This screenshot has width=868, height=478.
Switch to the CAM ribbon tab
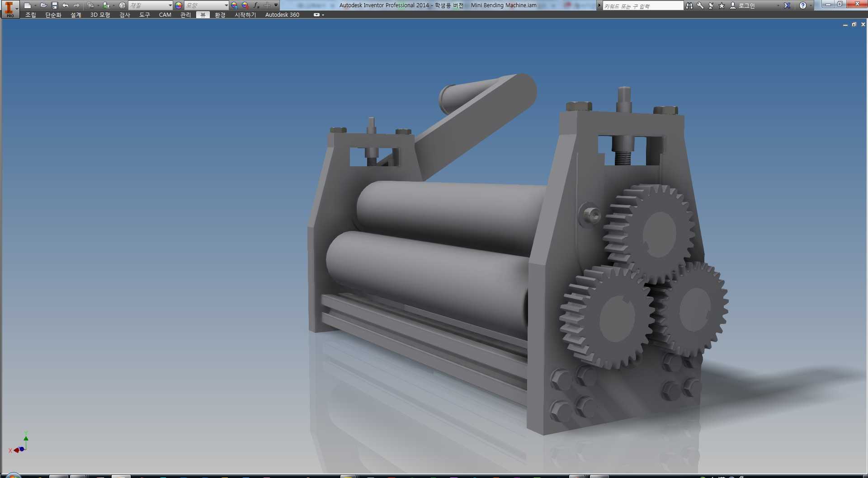165,15
